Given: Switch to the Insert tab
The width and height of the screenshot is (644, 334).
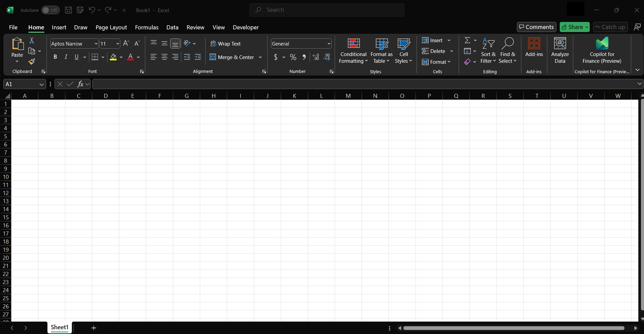Looking at the screenshot, I should [59, 27].
